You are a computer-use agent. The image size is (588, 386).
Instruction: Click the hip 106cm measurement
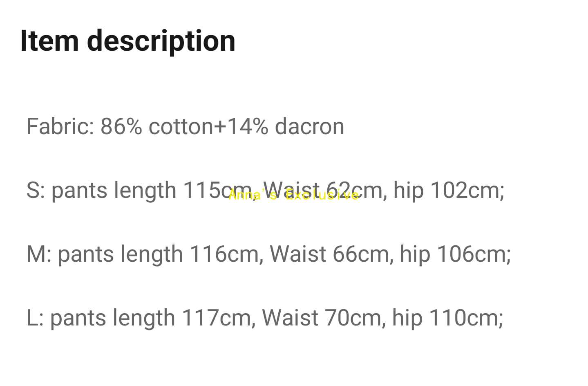point(455,254)
